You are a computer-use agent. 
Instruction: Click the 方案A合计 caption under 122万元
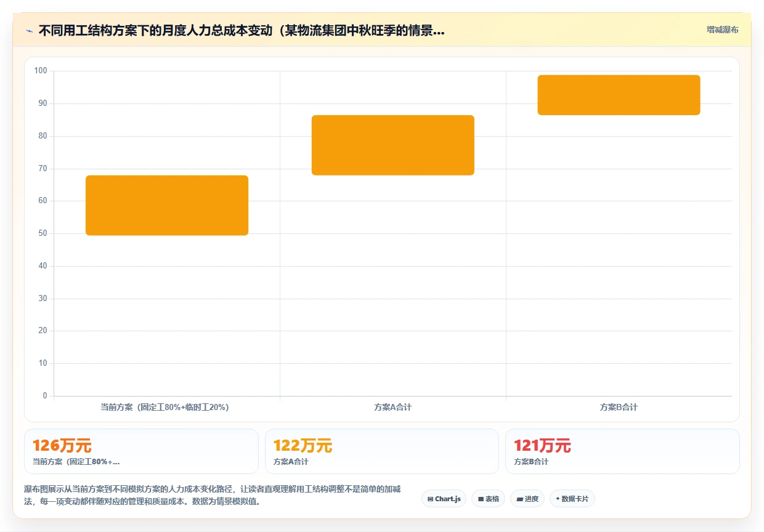click(291, 462)
